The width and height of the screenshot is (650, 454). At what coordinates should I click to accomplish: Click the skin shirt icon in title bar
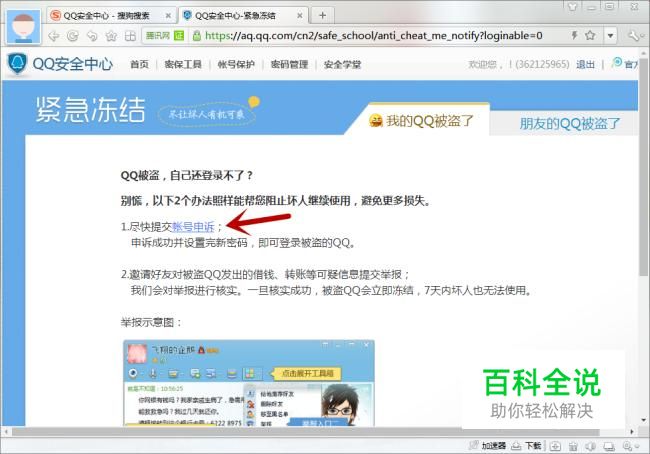pos(572,6)
